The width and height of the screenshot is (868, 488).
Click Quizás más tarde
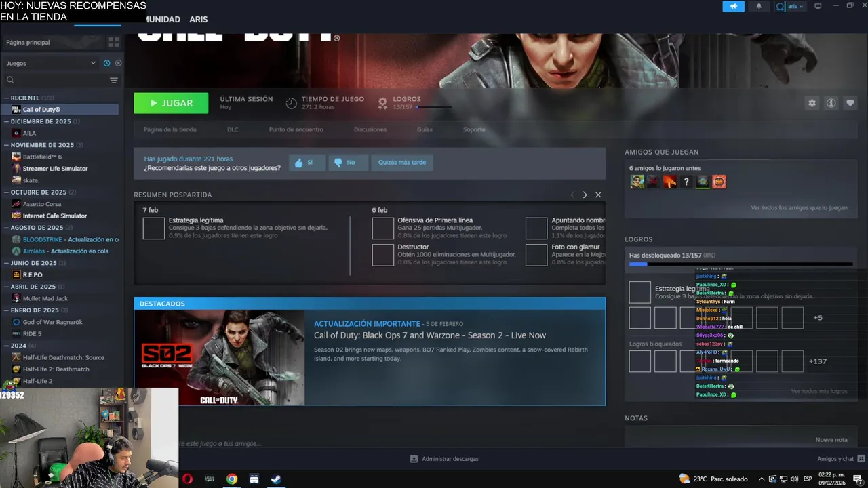coord(402,163)
